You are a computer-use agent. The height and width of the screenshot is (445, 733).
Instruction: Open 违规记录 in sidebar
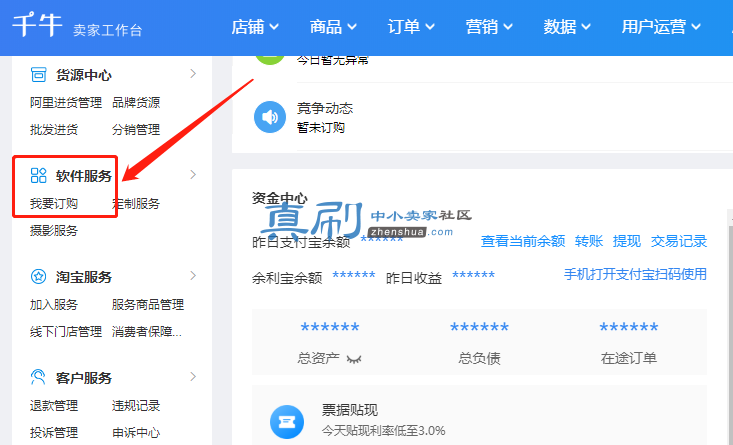(136, 406)
